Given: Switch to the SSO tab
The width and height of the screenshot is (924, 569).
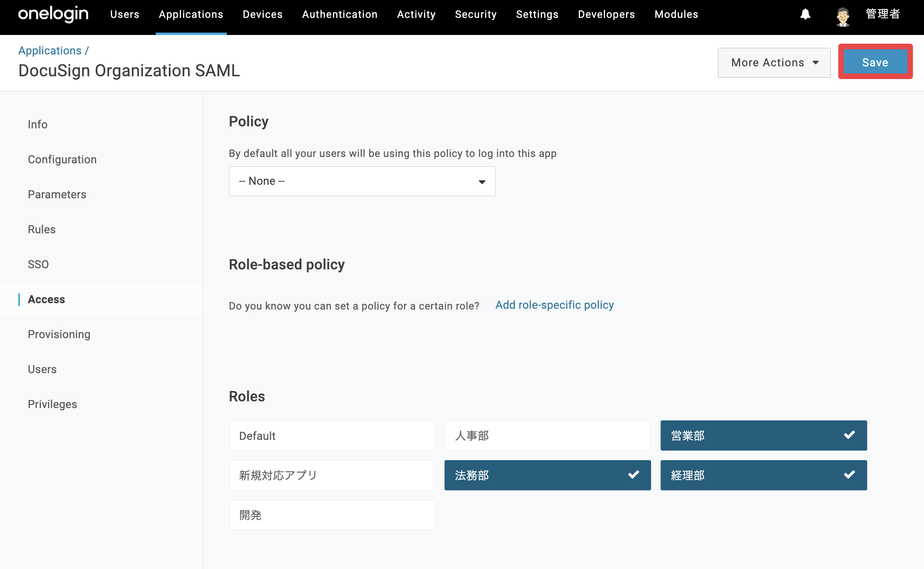Looking at the screenshot, I should pos(38,264).
